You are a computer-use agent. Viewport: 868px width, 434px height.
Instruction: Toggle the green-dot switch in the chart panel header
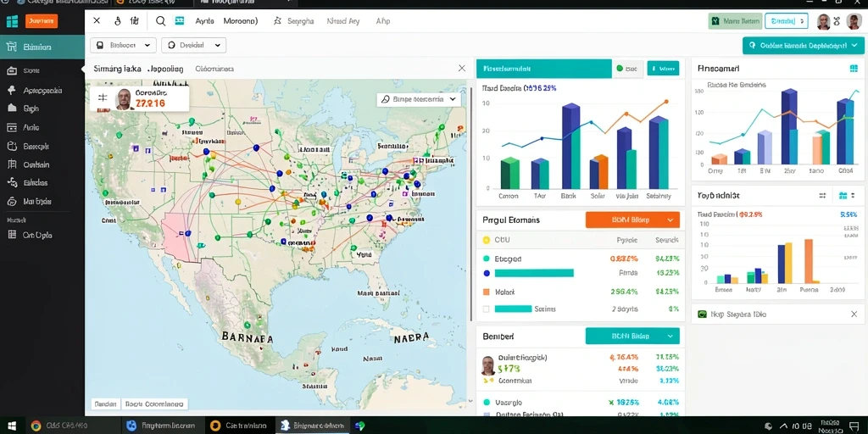point(627,69)
